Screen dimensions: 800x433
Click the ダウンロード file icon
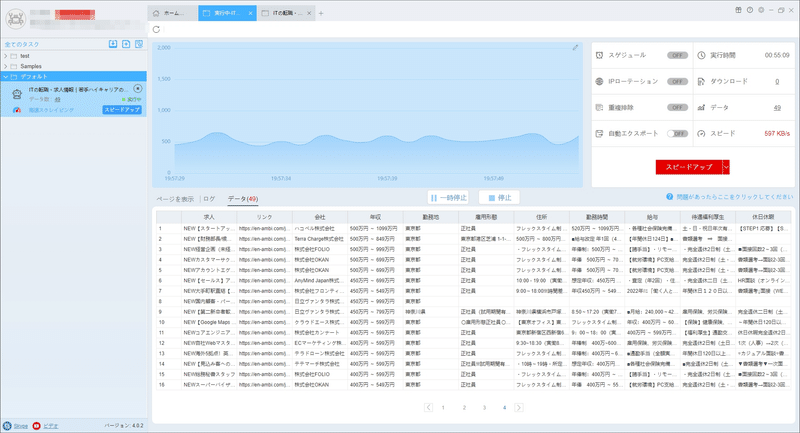pos(702,82)
